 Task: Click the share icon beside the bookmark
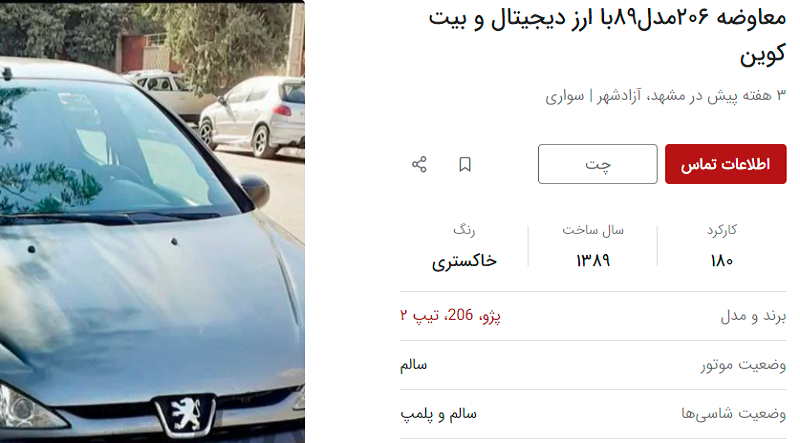[419, 164]
